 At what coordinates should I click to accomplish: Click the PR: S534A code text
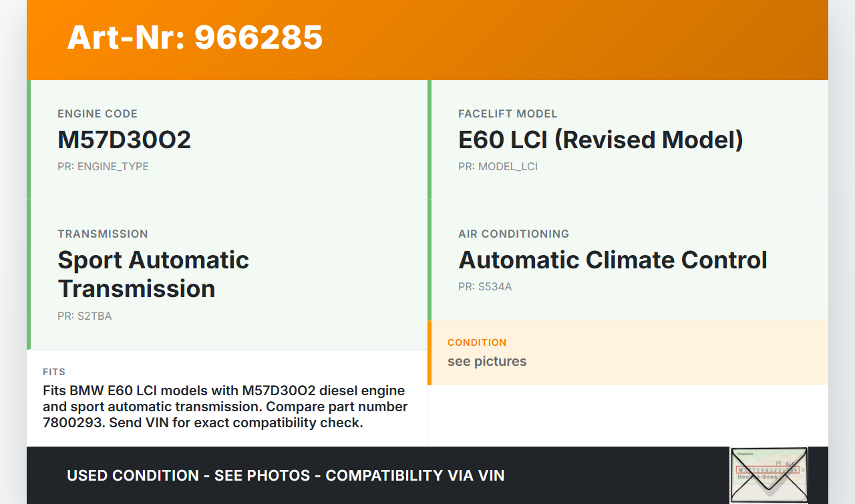pyautogui.click(x=485, y=287)
